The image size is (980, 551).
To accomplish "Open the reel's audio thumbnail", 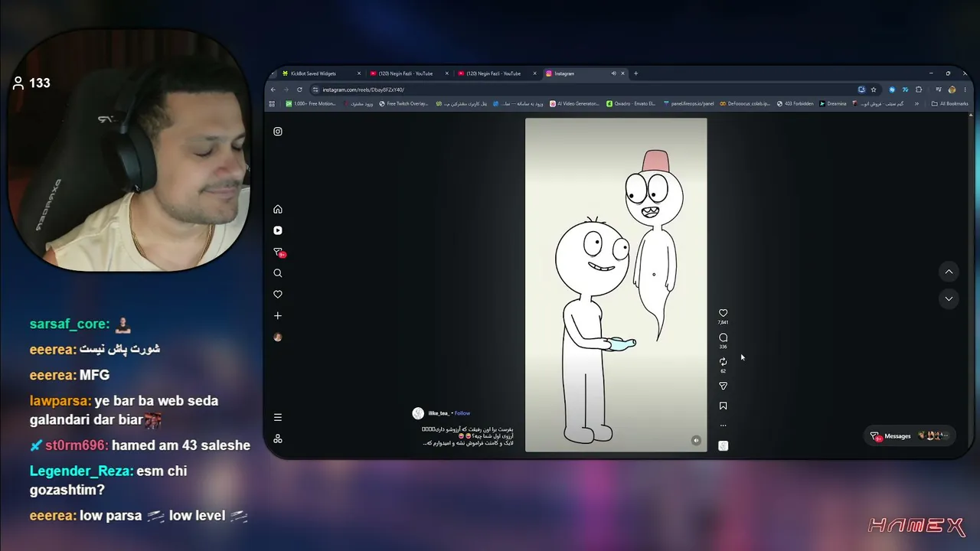I will [723, 445].
